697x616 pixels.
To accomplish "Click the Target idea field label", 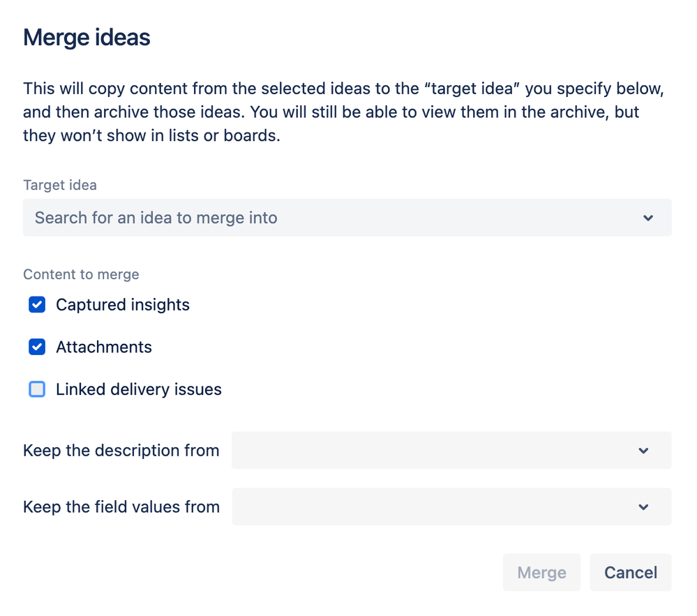I will point(60,185).
